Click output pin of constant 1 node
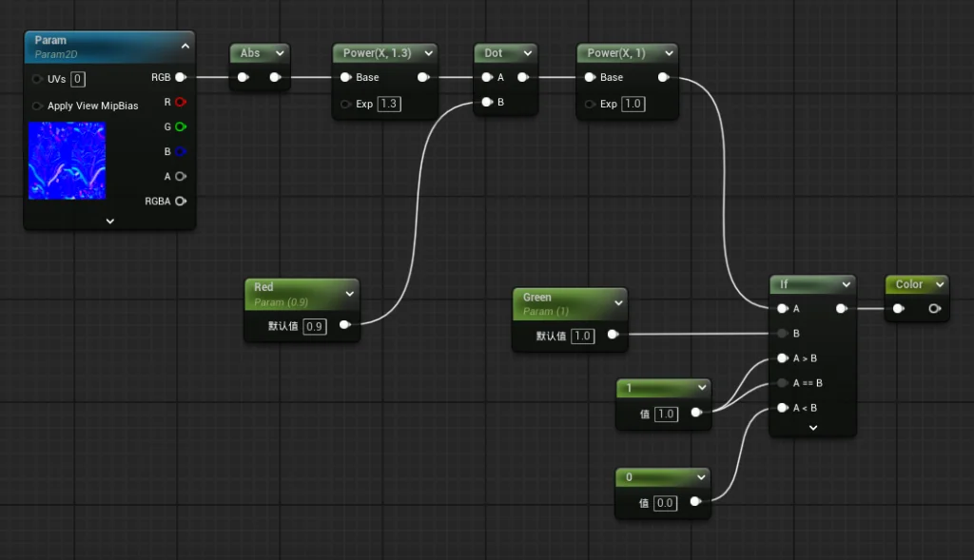The height and width of the screenshot is (560, 974). tap(697, 413)
